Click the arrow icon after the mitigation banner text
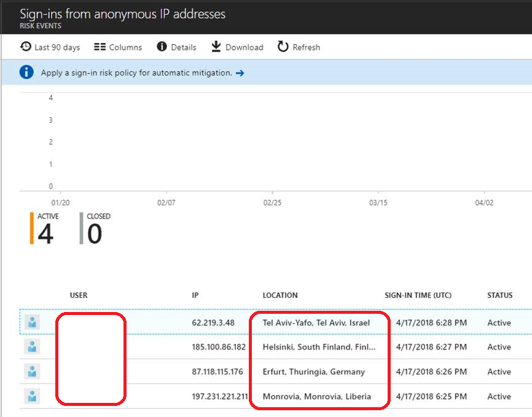This screenshot has width=532, height=417. (x=239, y=72)
